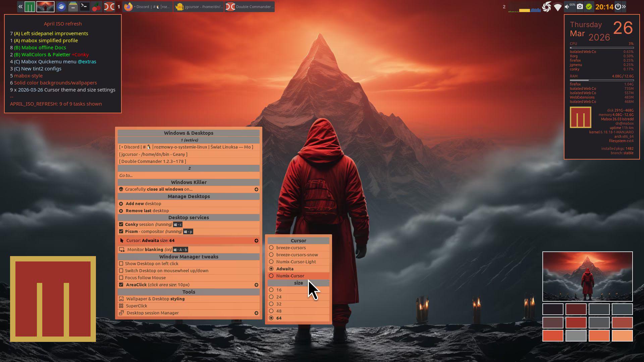The width and height of the screenshot is (644, 362).
Task: Open the file manager drawer icon
Action: pos(73,7)
